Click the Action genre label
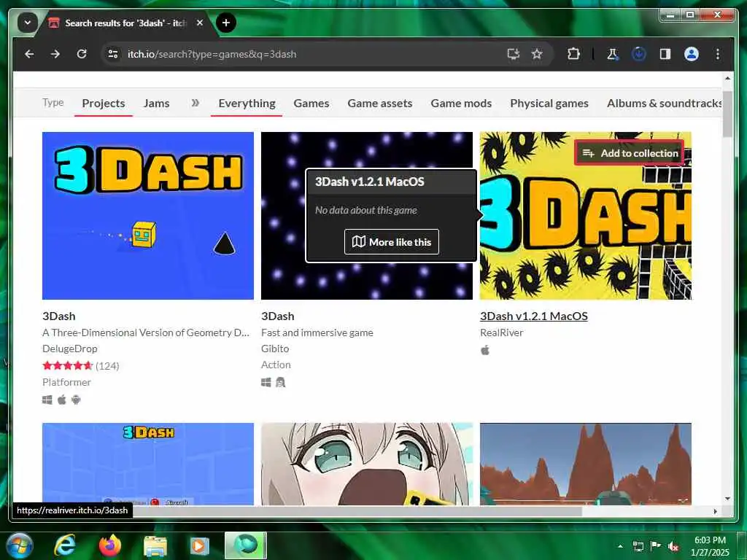This screenshot has height=560, width=747. click(276, 365)
